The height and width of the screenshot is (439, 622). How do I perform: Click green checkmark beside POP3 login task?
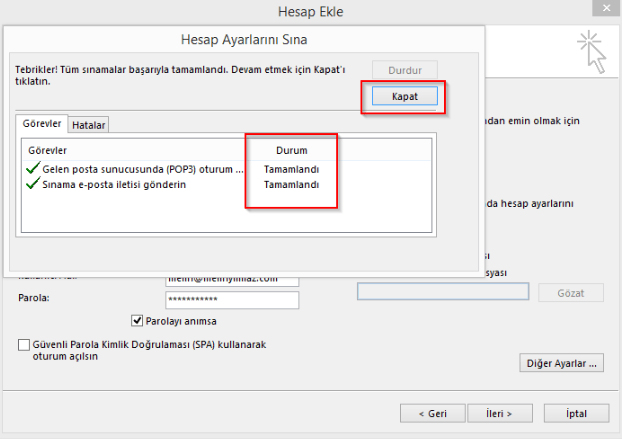point(33,169)
